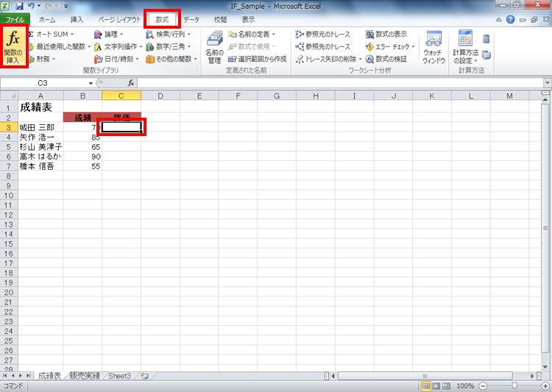Zoom out with the minus button
The width and height of the screenshot is (552, 392).
click(484, 386)
